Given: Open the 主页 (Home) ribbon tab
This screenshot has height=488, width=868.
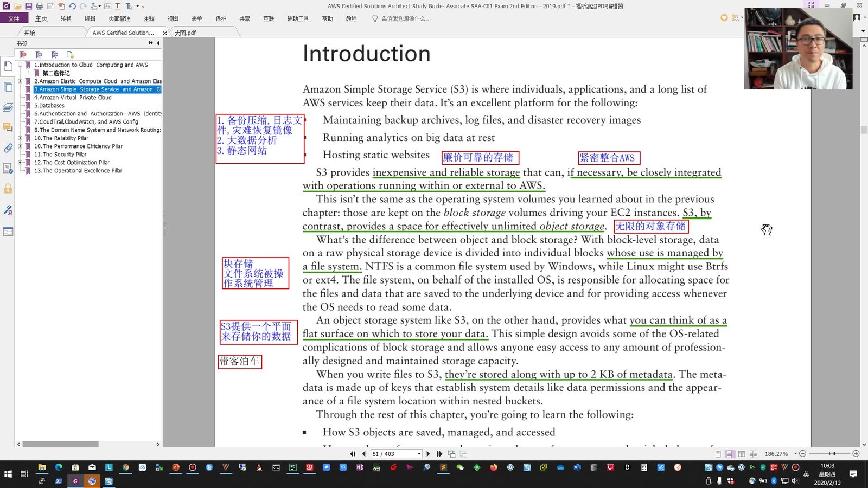Looking at the screenshot, I should (42, 18).
